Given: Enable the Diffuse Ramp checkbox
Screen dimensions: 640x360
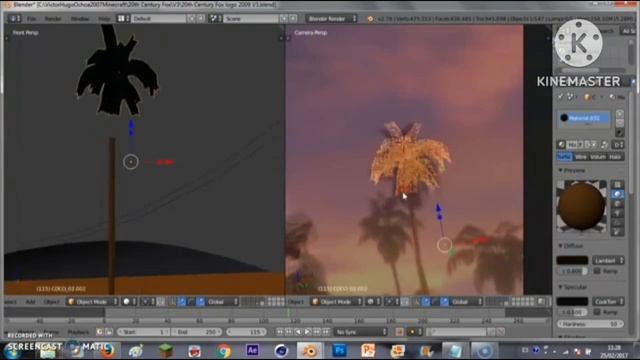Looking at the screenshot, I should click(x=597, y=271).
